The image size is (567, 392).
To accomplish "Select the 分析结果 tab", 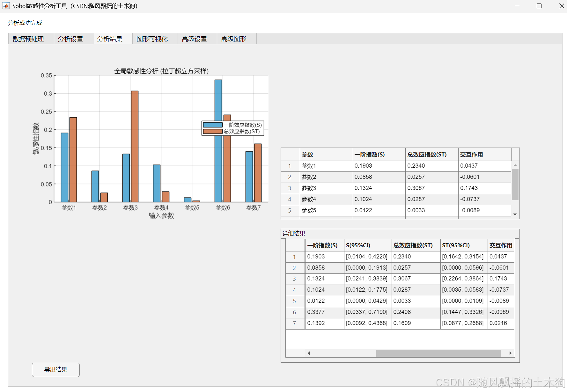I will click(x=113, y=39).
